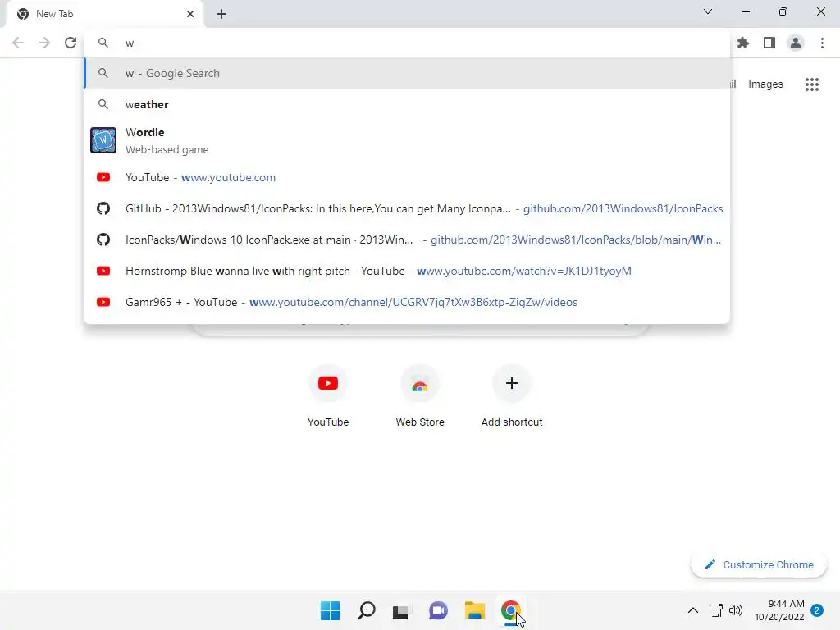840x630 pixels.
Task: Select the 'weather' search suggestion
Action: 407,104
